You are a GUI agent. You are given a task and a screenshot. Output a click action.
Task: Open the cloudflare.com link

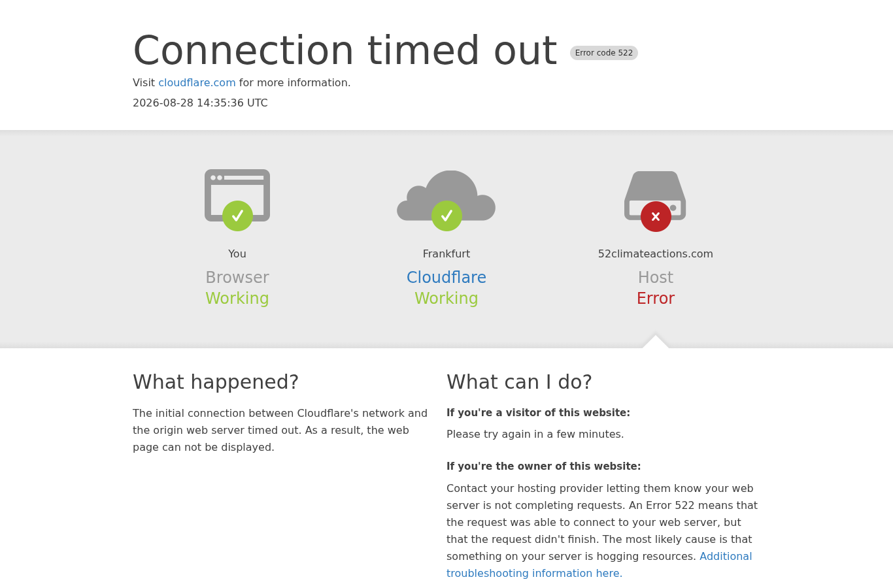[197, 83]
